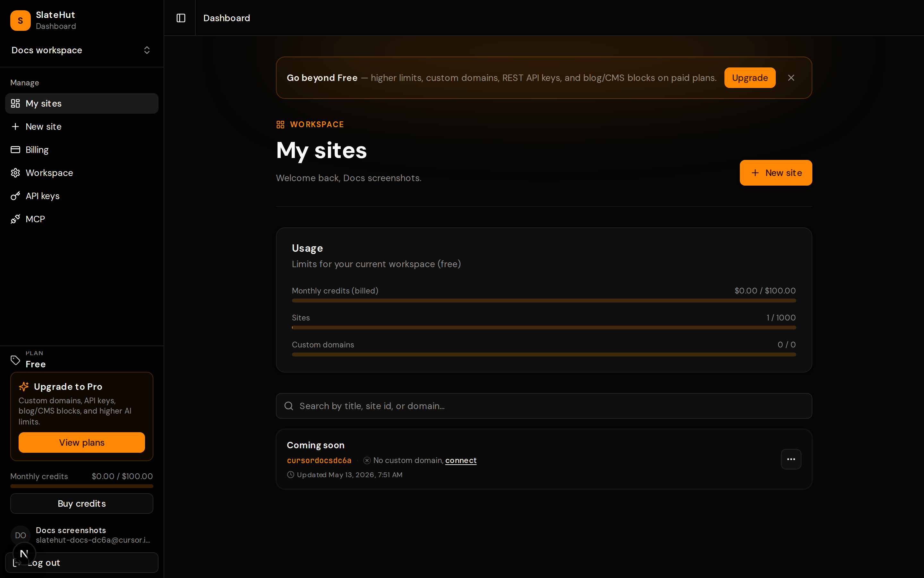
Task: Click the search magnifier icon
Action: point(289,406)
